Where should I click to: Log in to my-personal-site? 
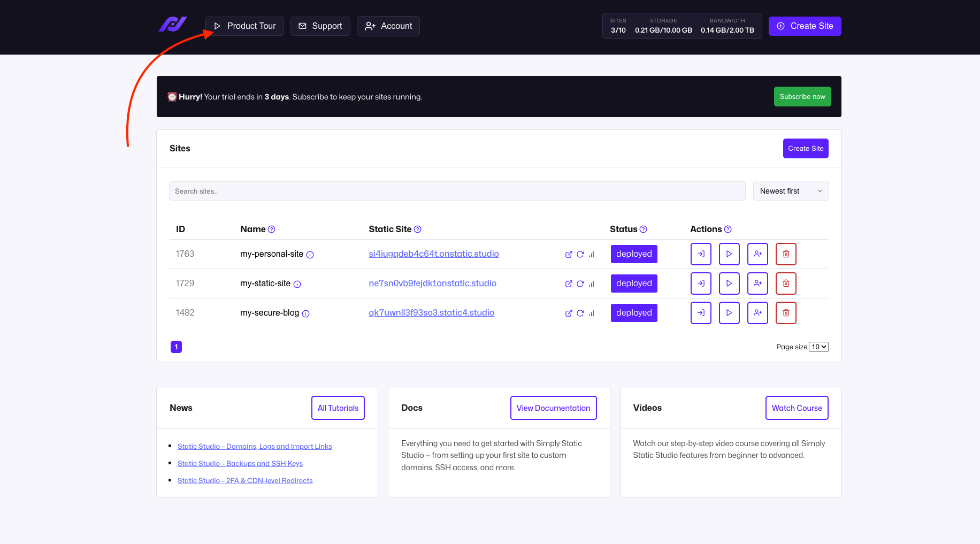(701, 254)
